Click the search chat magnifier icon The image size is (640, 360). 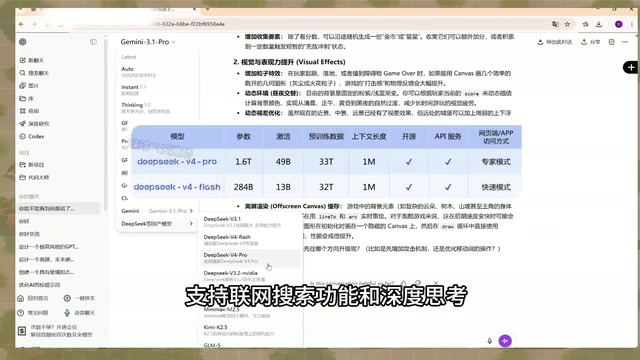coord(22,73)
